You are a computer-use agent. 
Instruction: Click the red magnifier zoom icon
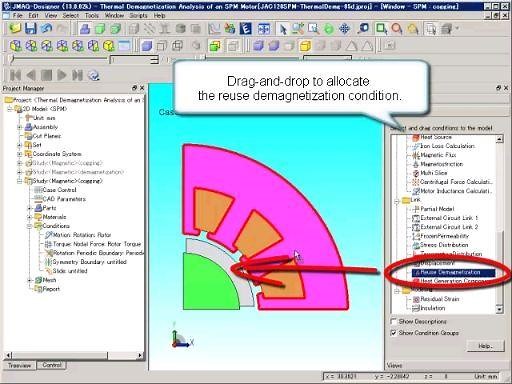pos(397,29)
